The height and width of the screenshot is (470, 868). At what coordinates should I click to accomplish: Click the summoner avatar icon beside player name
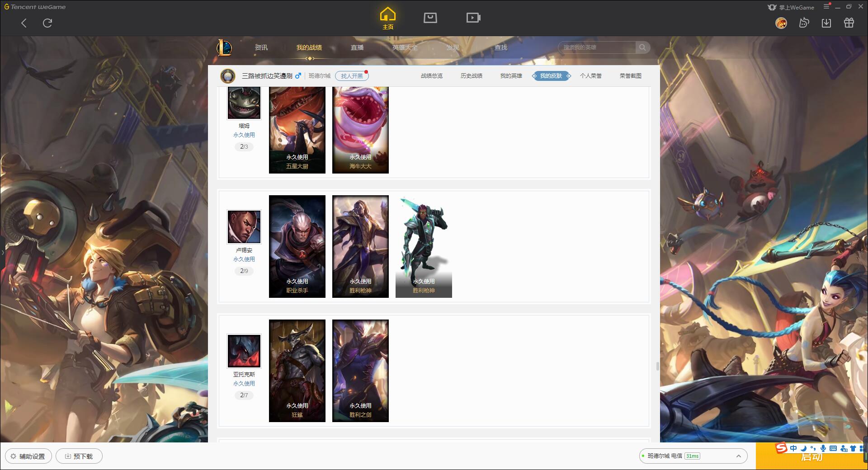228,76
